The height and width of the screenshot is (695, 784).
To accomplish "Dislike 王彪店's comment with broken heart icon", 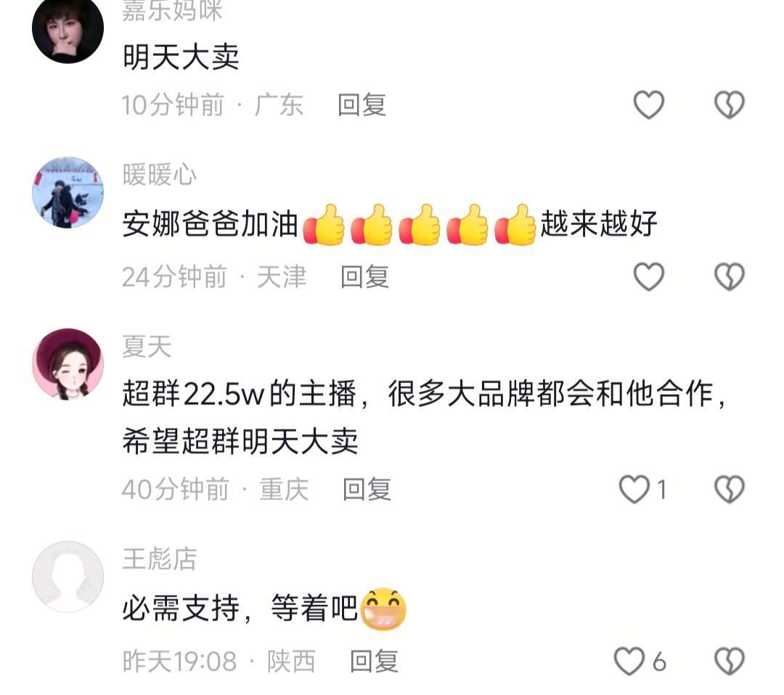I will 730,662.
